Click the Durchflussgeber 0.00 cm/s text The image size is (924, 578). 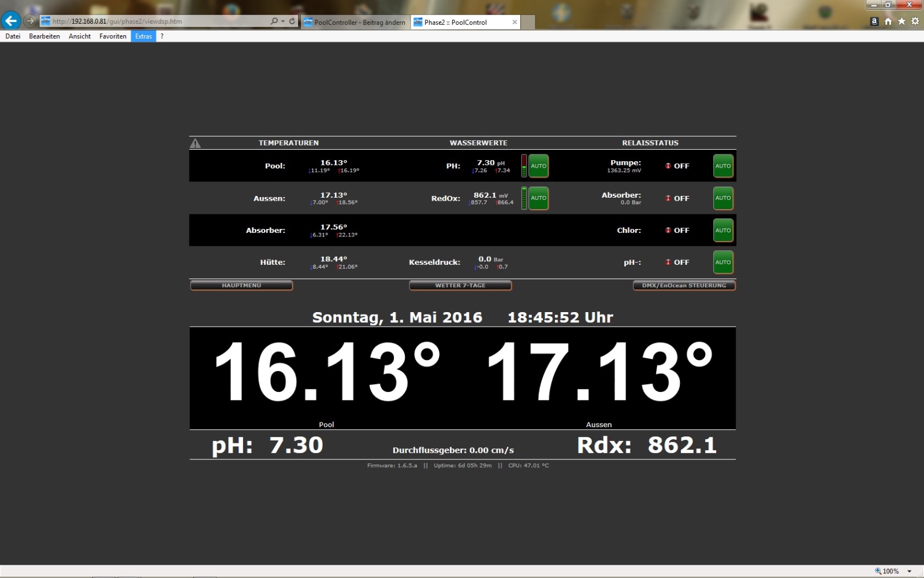[x=453, y=450]
